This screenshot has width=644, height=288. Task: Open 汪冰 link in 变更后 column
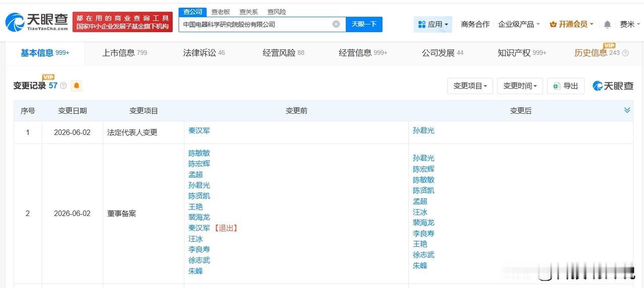pyautogui.click(x=420, y=212)
